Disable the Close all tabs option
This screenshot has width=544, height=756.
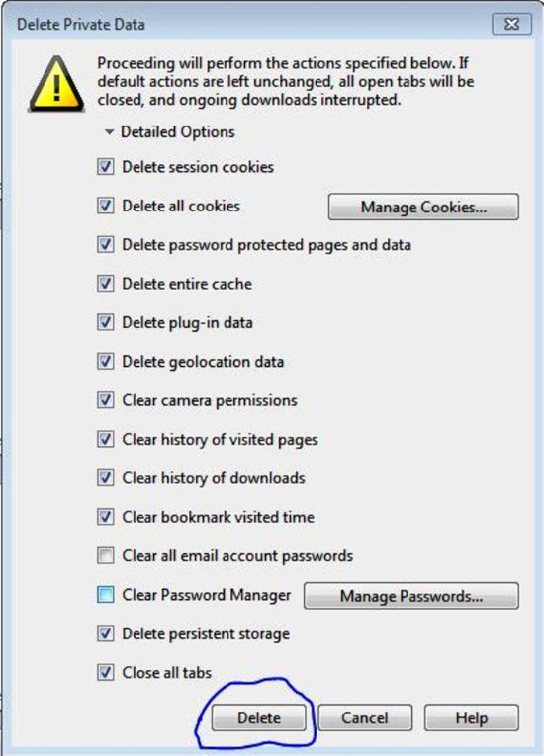(105, 672)
